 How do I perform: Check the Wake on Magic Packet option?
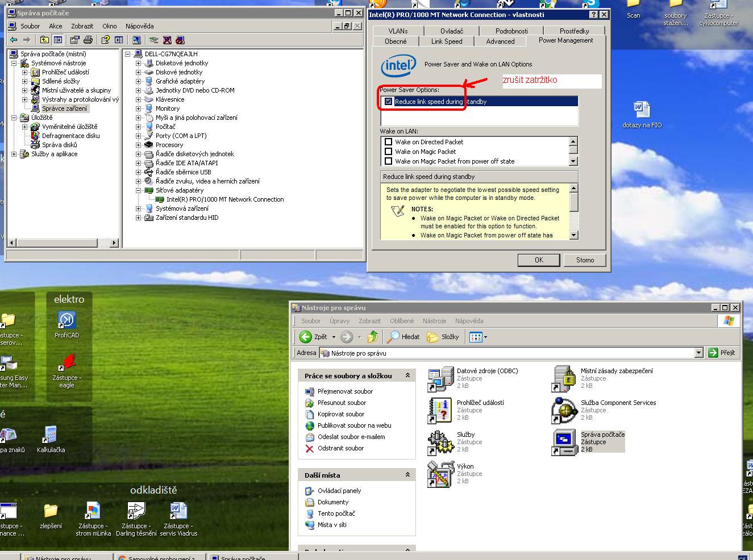pyautogui.click(x=389, y=152)
